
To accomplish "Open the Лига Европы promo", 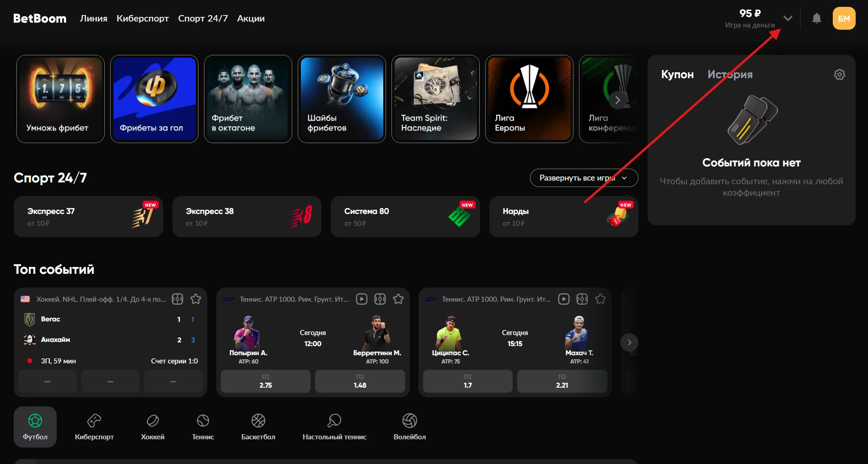I will [x=529, y=99].
